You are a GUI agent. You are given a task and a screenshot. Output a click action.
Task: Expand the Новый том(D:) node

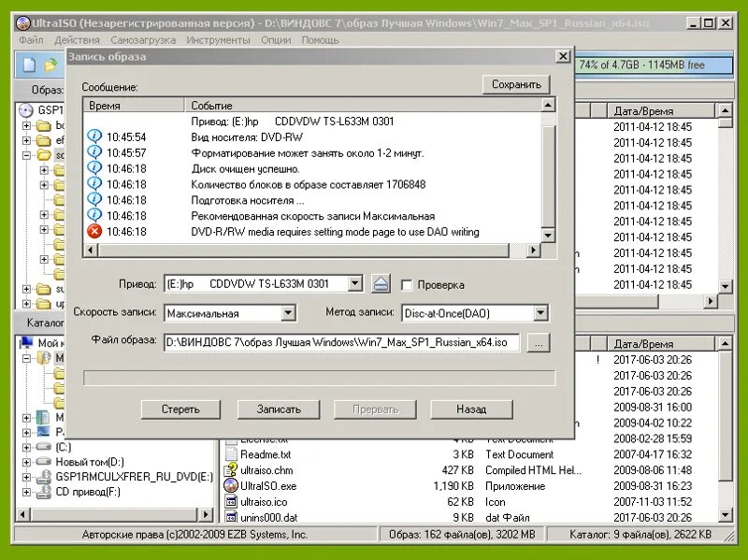pyautogui.click(x=26, y=462)
